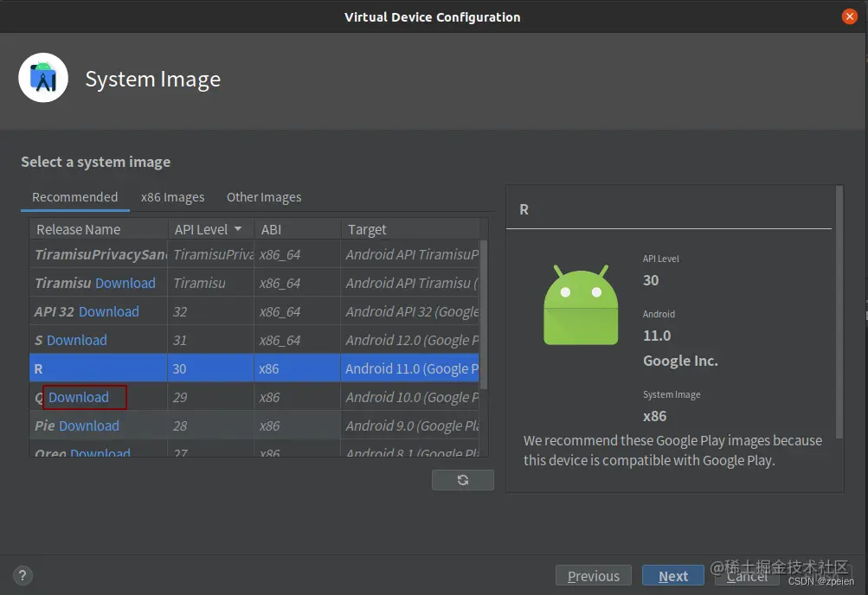Open the help question mark icon
This screenshot has height=595, width=868.
(x=23, y=575)
